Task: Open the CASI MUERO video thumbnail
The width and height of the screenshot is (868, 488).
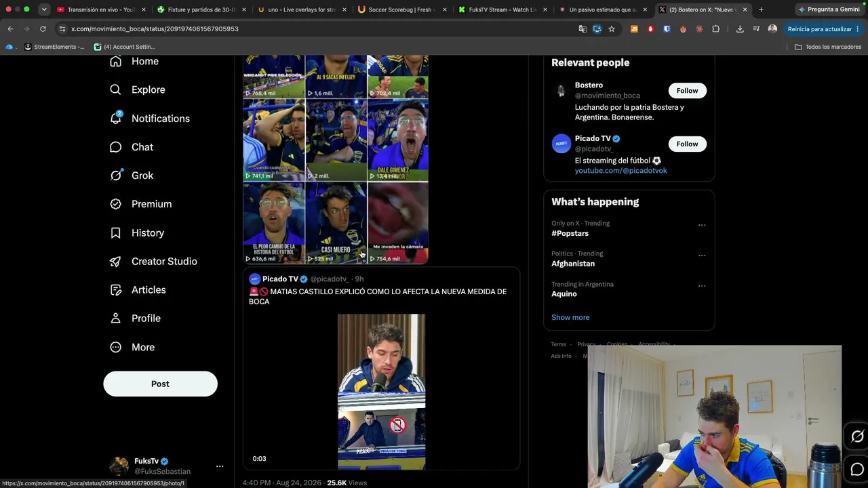Action: (336, 223)
